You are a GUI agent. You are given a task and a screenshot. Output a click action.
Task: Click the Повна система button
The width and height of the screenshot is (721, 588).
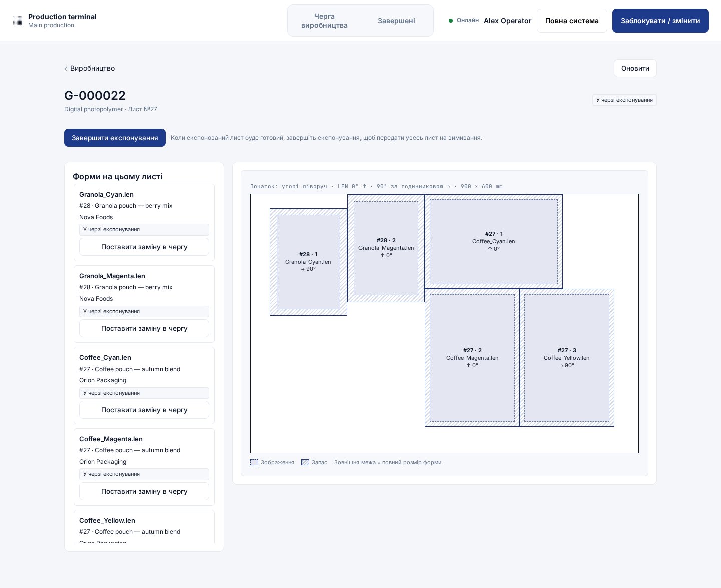(572, 21)
